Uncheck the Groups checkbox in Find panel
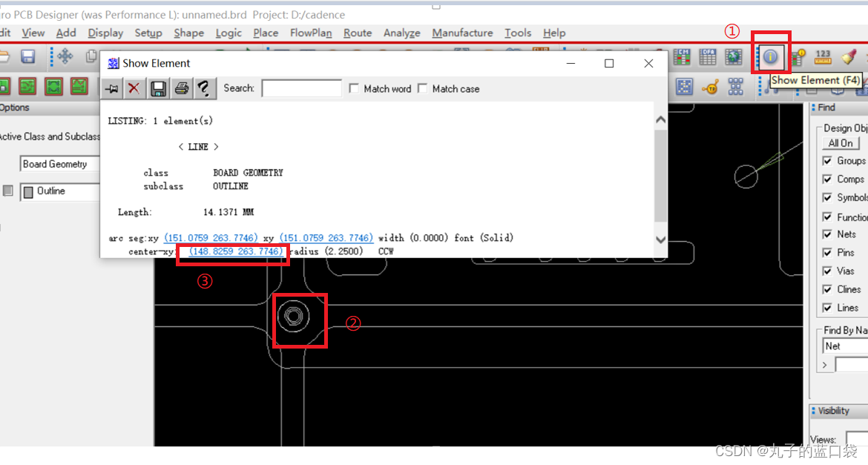This screenshot has width=868, height=465. [x=827, y=161]
